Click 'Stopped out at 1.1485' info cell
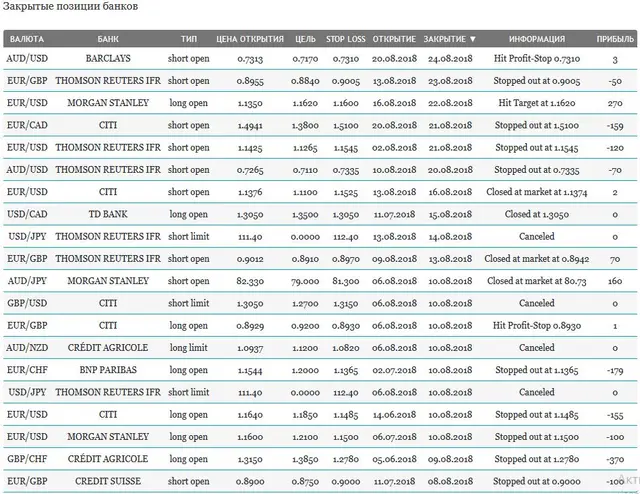 tap(537, 414)
